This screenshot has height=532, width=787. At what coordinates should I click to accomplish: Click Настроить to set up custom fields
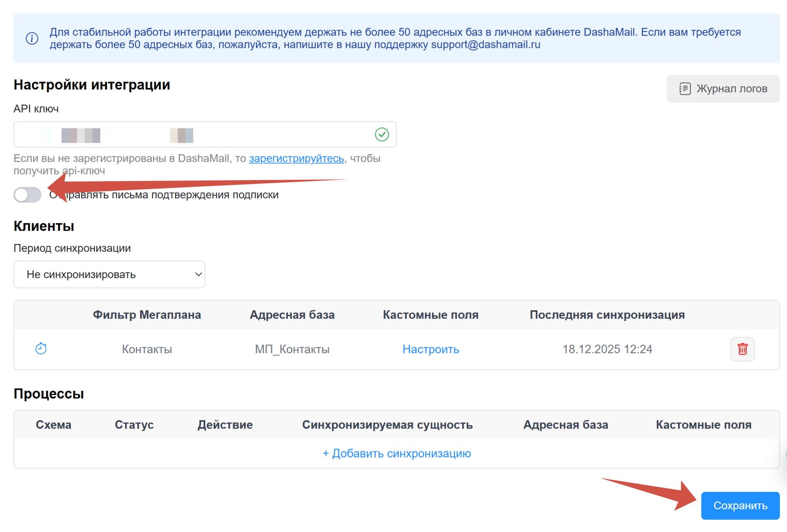point(431,349)
